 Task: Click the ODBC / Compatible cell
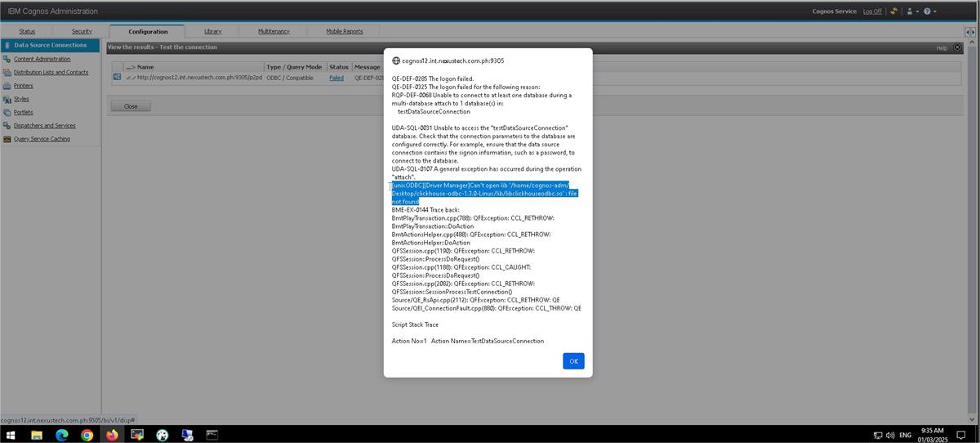click(290, 78)
